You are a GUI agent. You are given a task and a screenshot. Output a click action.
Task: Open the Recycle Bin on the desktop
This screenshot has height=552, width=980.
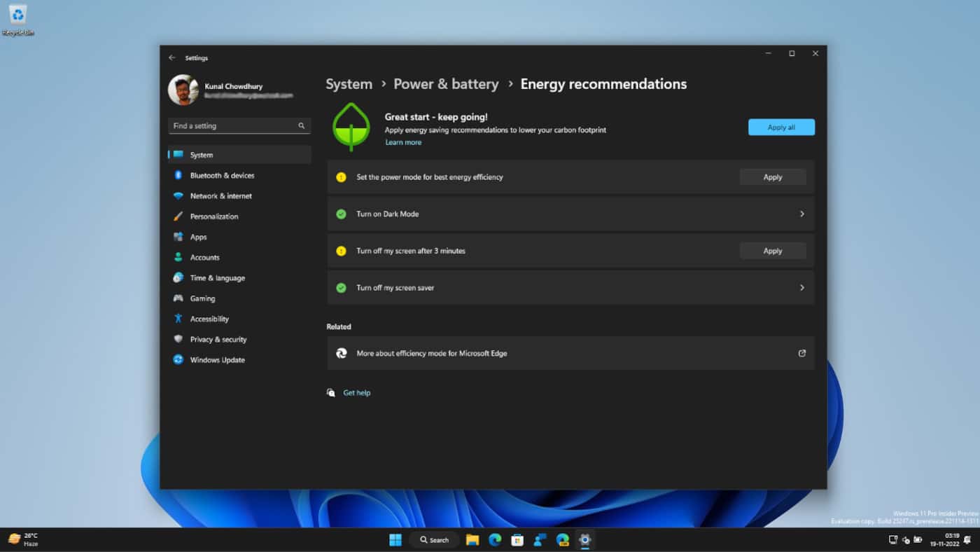pyautogui.click(x=18, y=20)
